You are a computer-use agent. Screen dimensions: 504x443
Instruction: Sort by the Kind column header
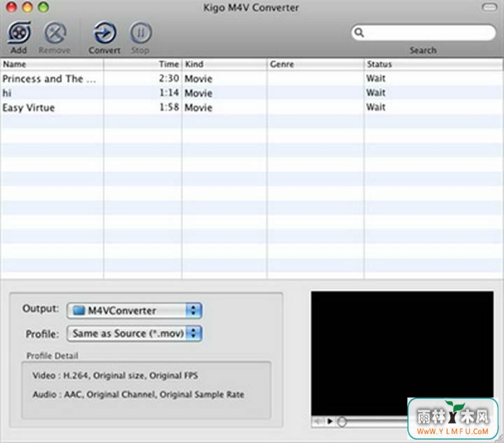225,64
